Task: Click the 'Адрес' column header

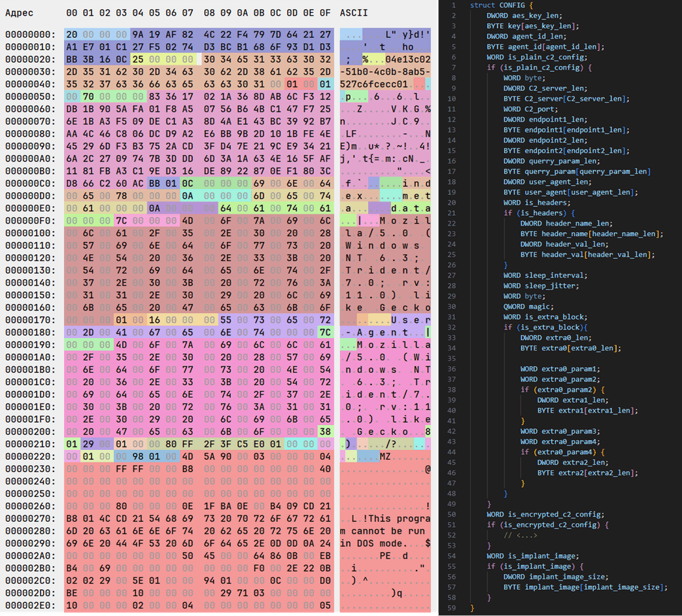Action: point(19,13)
